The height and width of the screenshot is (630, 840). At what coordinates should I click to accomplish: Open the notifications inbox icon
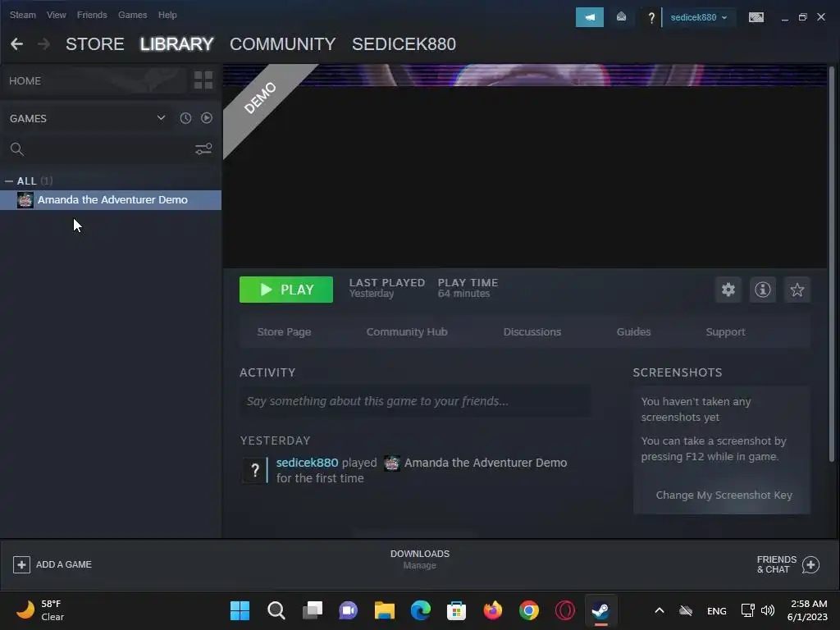coord(621,17)
